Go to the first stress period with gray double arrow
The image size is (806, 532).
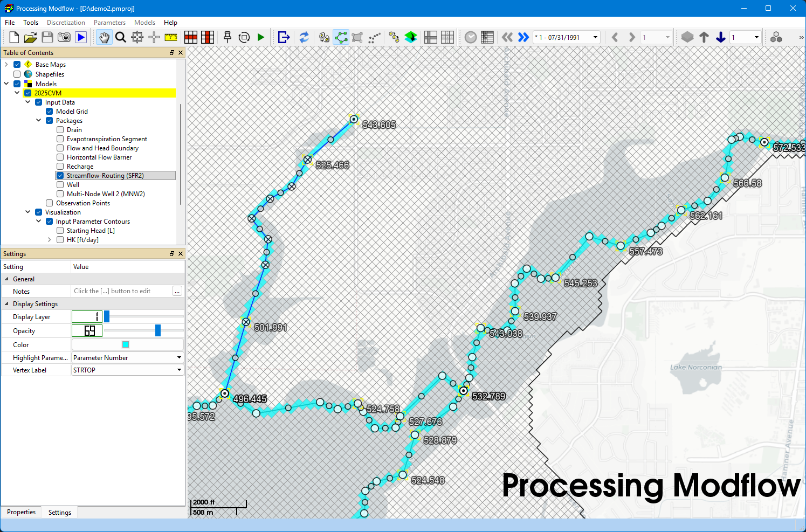[507, 37]
